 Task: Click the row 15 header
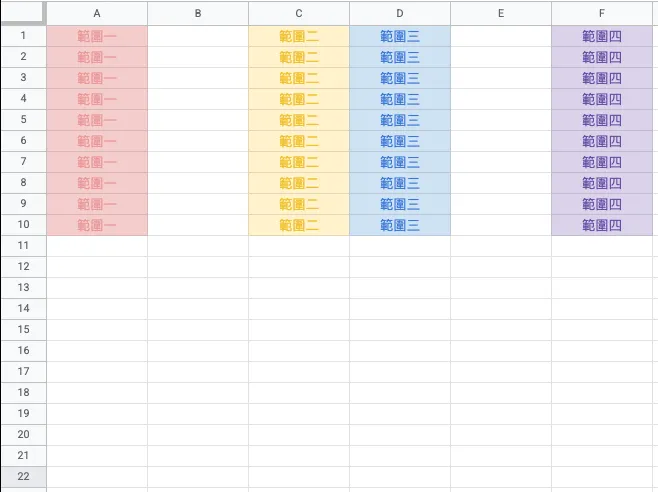(x=23, y=330)
